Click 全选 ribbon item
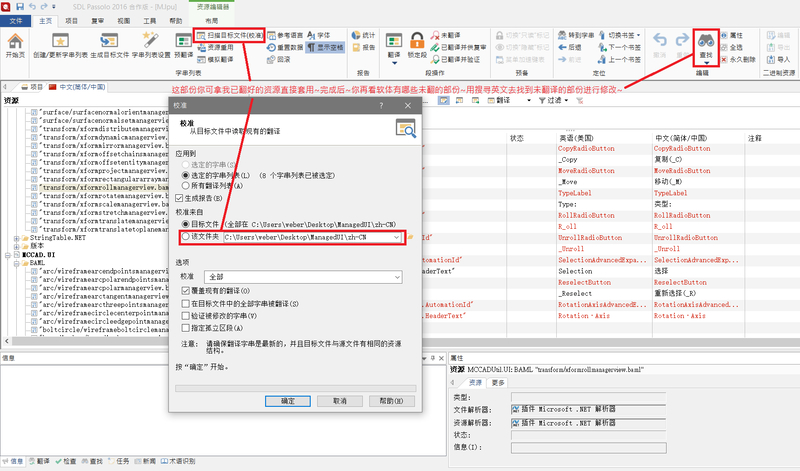The height and width of the screenshot is (471, 800). click(x=732, y=47)
